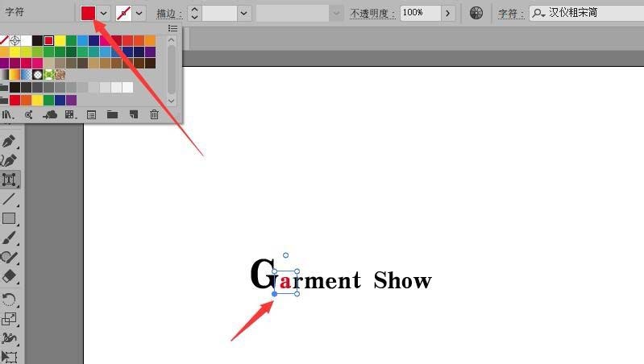Select the Warp tool beneath Scale tool
The height and width of the screenshot is (364, 644).
pyautogui.click(x=9, y=338)
